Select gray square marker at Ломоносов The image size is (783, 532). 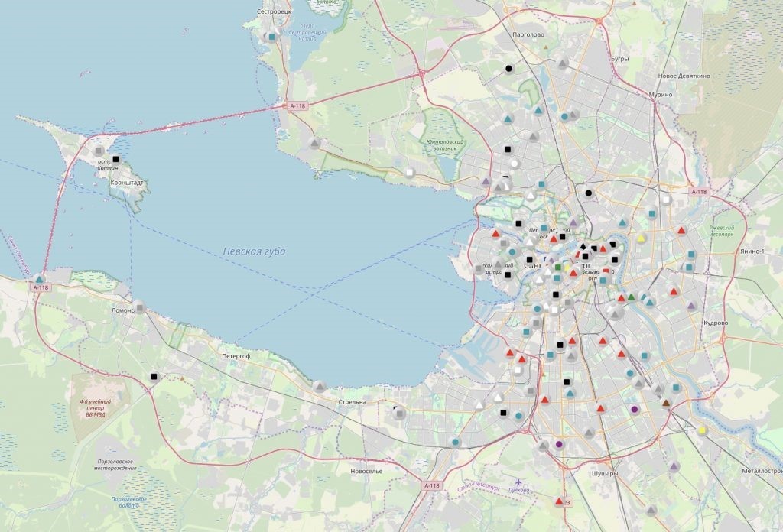(x=138, y=307)
